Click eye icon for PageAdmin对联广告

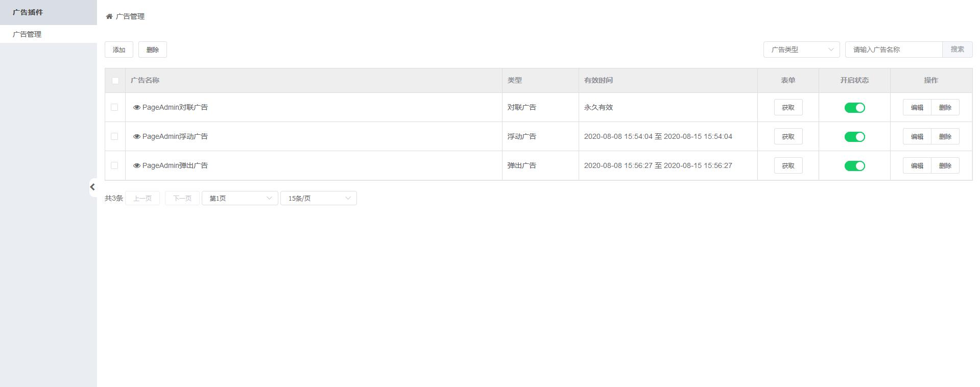(x=137, y=108)
